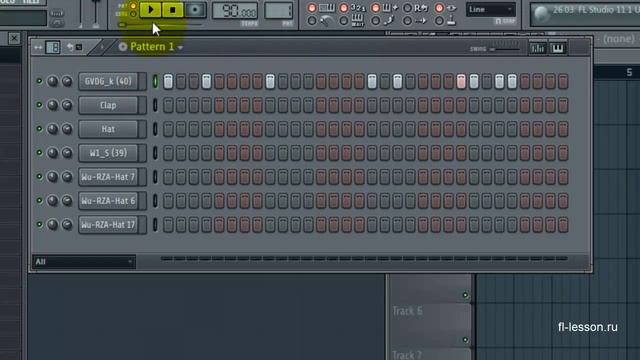Open the Wu-RZA-Hat 17 channel button

point(108,224)
